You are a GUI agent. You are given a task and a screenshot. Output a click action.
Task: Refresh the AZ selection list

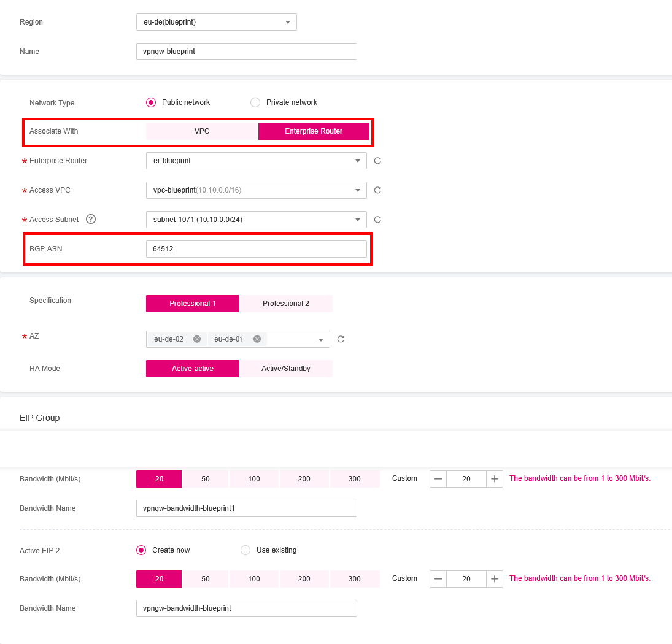pyautogui.click(x=341, y=339)
